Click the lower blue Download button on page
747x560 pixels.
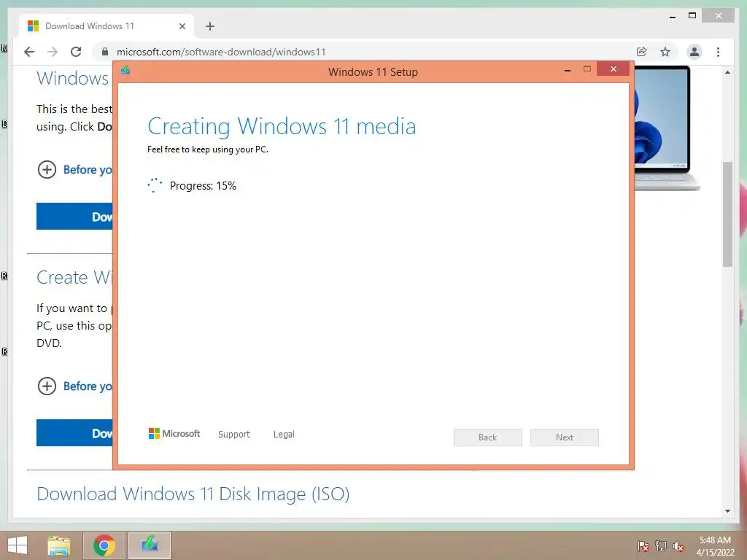75,433
